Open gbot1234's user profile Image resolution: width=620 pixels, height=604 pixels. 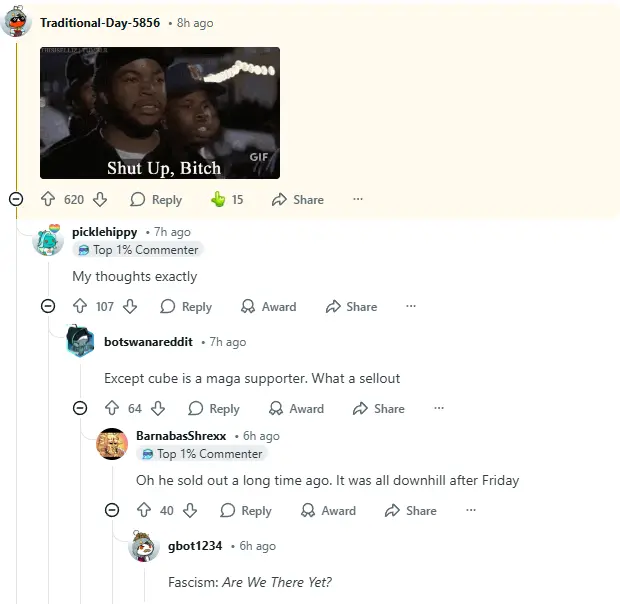click(x=195, y=546)
